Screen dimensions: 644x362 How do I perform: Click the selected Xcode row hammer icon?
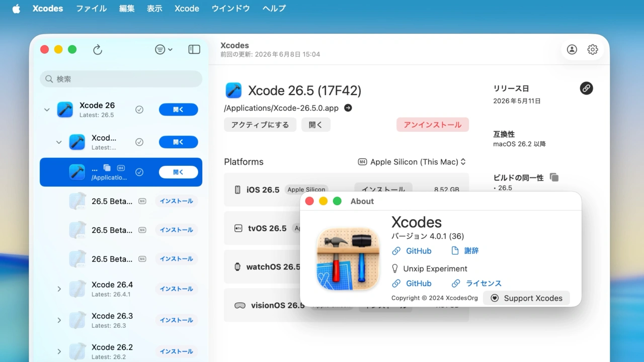[x=77, y=172]
